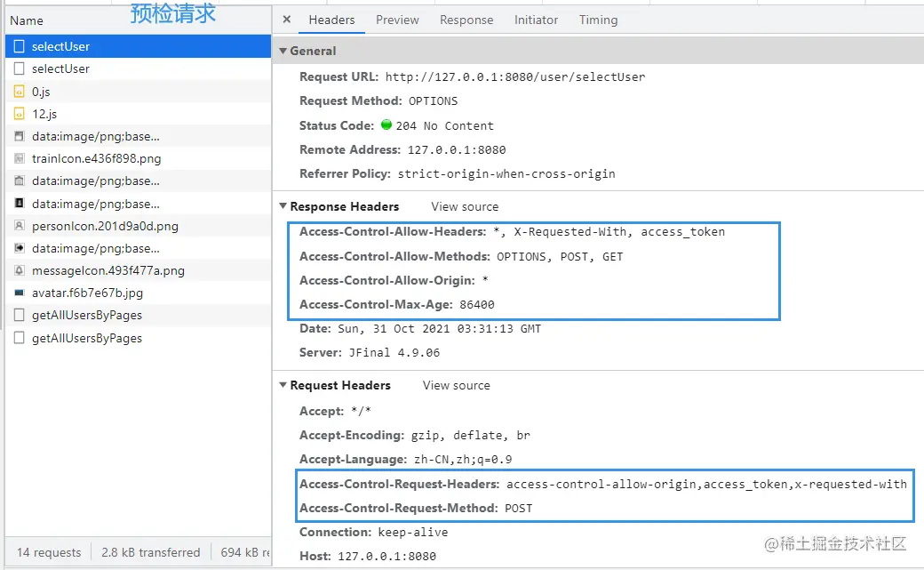Screen dimensions: 924x570
Task: Click the document icon of second selectUser
Action: point(20,69)
